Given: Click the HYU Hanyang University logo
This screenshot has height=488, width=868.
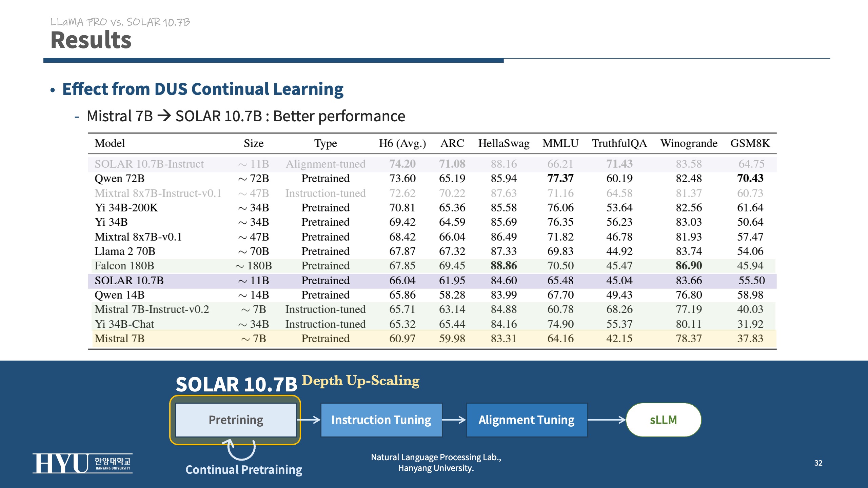Looking at the screenshot, I should click(82, 463).
